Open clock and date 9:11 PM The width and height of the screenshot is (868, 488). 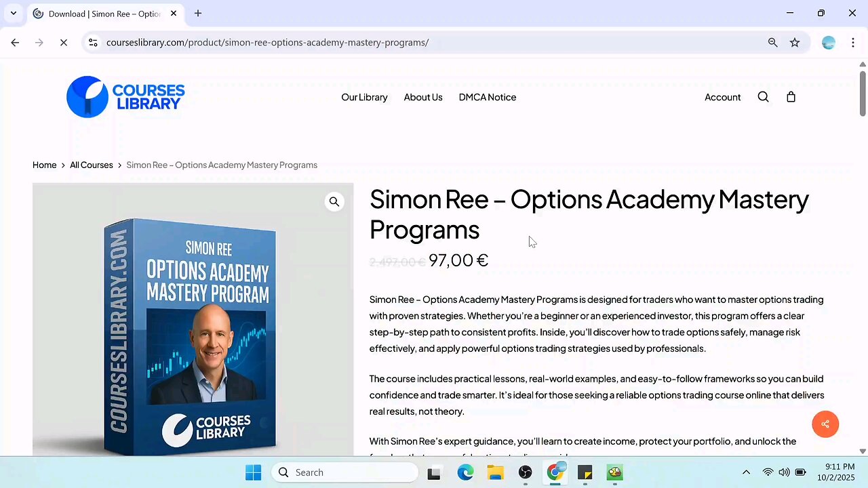pos(835,472)
